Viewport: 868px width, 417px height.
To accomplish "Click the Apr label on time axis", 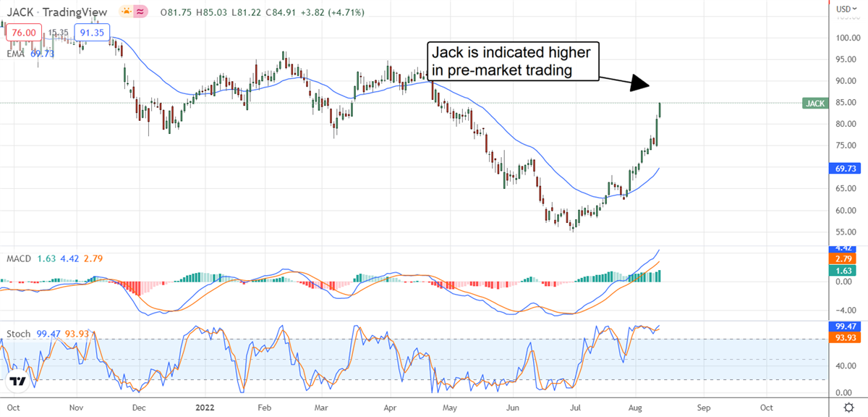I will (391, 407).
